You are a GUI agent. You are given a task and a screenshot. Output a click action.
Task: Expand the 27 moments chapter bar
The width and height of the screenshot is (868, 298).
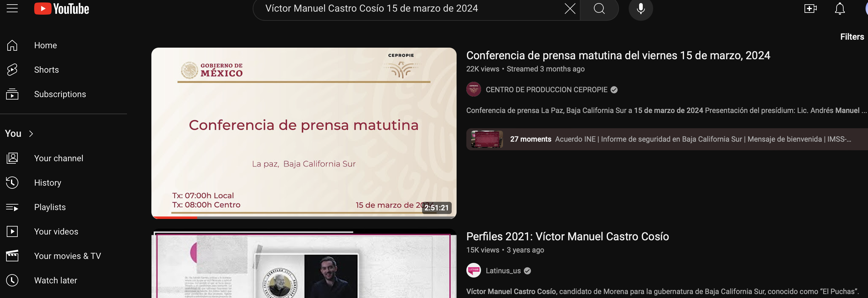[667, 139]
